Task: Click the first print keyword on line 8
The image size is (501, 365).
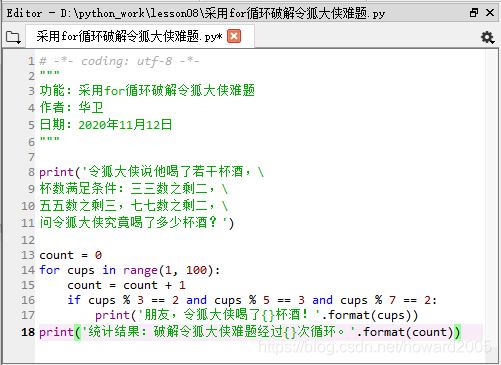Action: tap(56, 172)
